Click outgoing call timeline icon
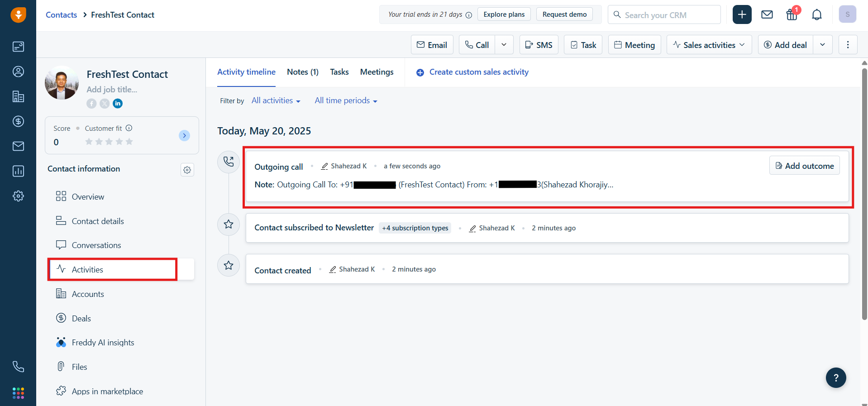This screenshot has height=406, width=868. point(229,162)
